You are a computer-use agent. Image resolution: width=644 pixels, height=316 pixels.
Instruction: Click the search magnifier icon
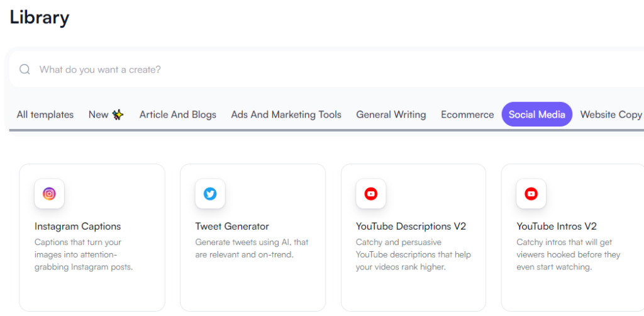[x=25, y=69]
